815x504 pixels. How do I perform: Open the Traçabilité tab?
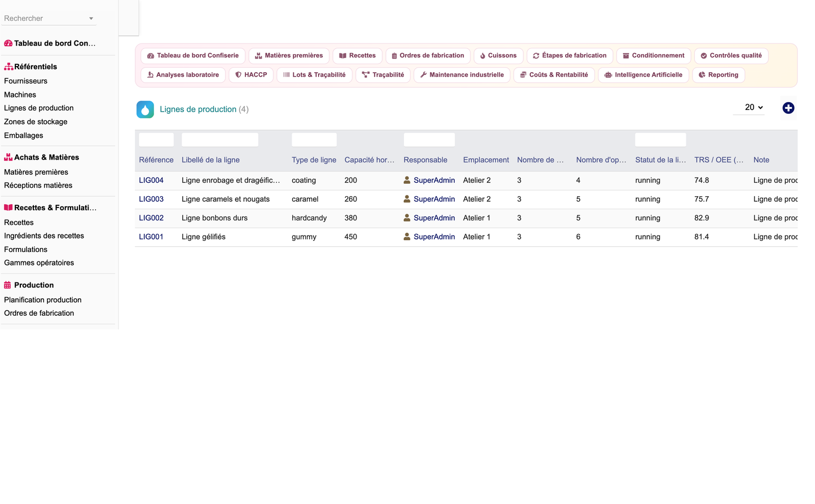click(383, 75)
